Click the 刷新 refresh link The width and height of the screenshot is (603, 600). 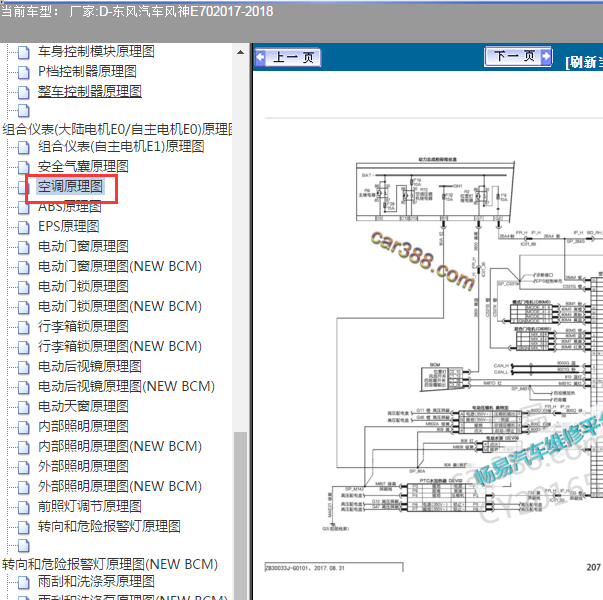point(584,62)
